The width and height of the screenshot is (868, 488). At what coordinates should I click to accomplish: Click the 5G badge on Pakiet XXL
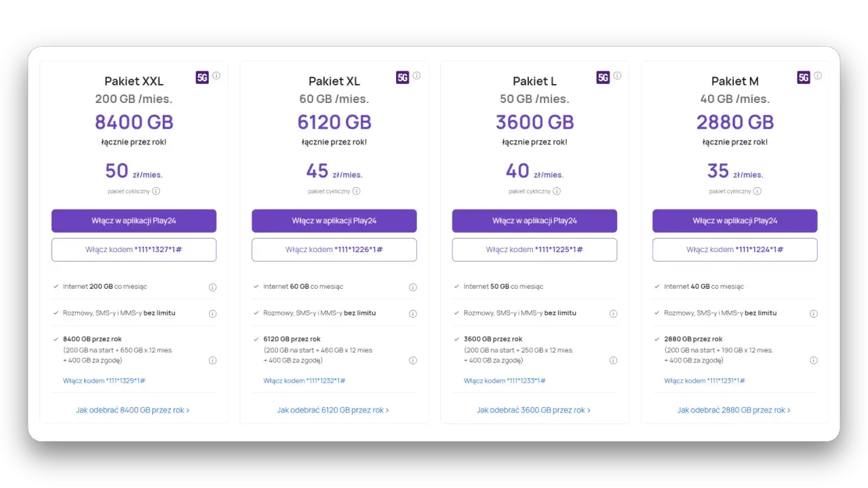202,77
